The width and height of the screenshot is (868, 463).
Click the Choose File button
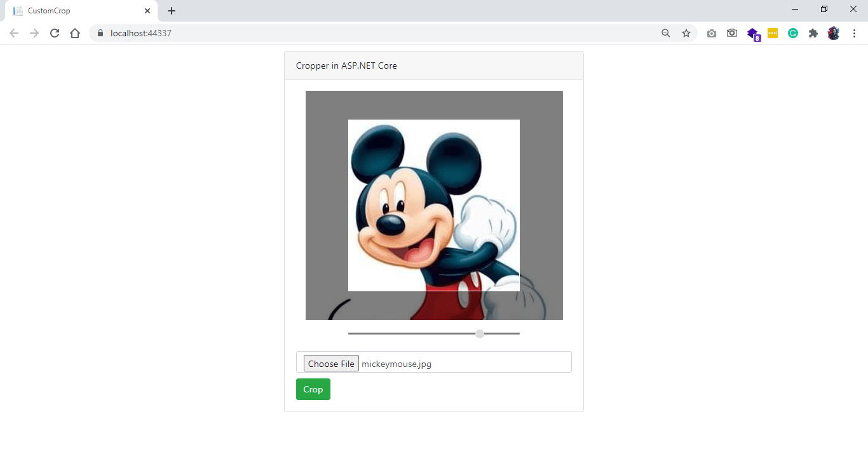[331, 364]
